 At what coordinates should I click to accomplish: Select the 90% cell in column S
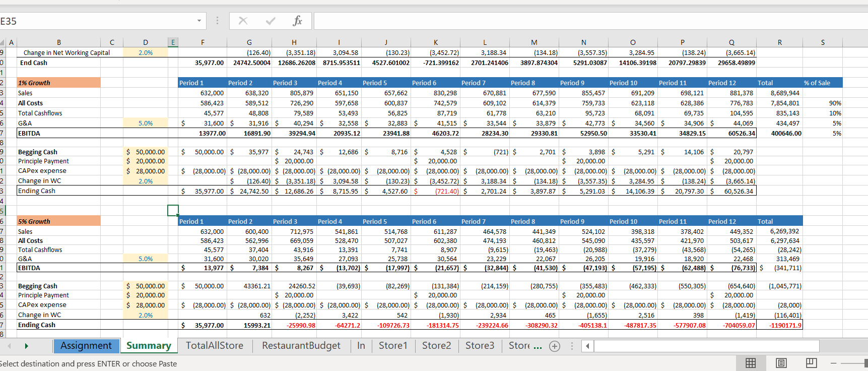[823, 103]
